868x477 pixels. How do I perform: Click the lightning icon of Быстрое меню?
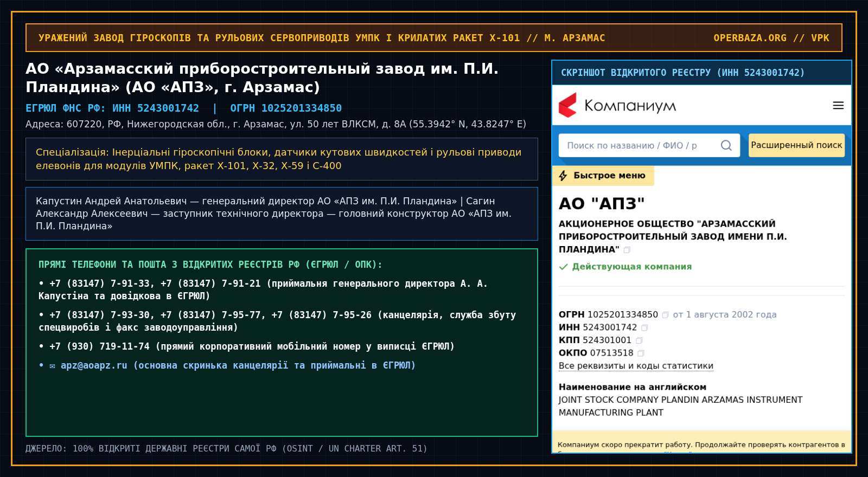pyautogui.click(x=563, y=176)
